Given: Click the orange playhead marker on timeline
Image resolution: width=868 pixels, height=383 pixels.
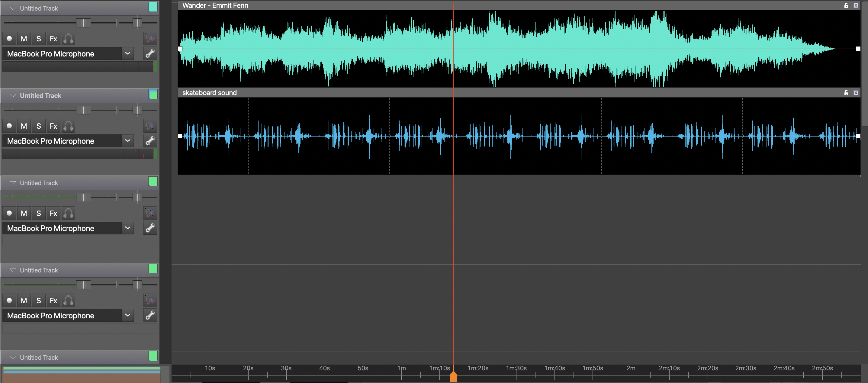Looking at the screenshot, I should click(454, 377).
